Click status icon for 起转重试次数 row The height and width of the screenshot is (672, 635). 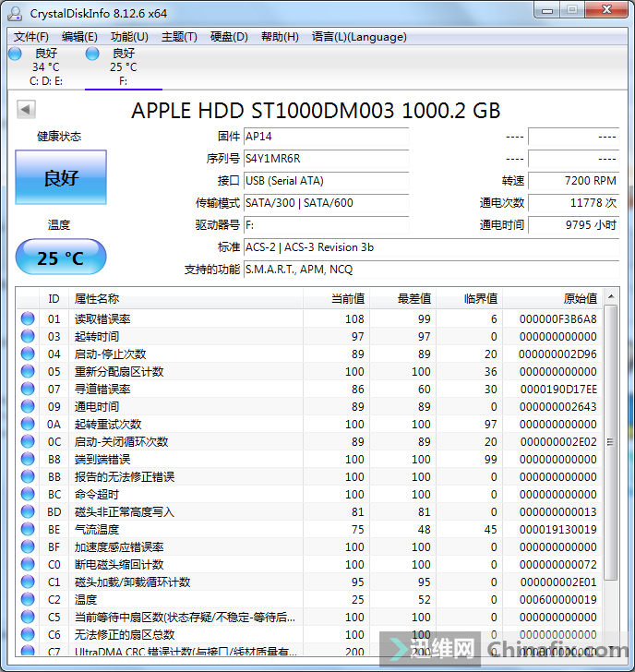coord(28,424)
